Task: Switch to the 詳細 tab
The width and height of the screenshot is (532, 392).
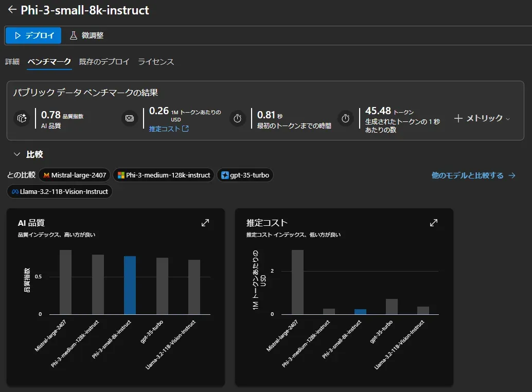Action: 12,61
